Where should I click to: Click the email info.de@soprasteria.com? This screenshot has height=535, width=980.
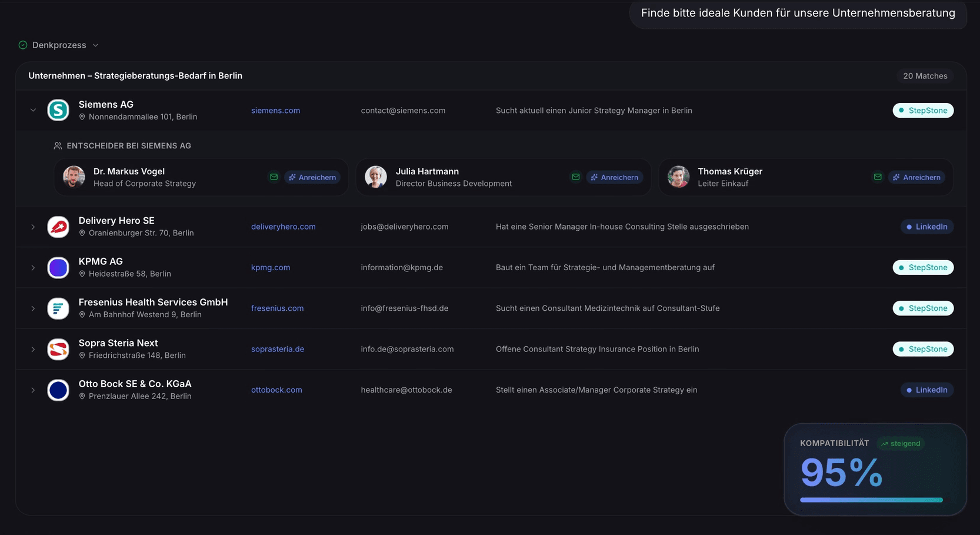point(407,349)
